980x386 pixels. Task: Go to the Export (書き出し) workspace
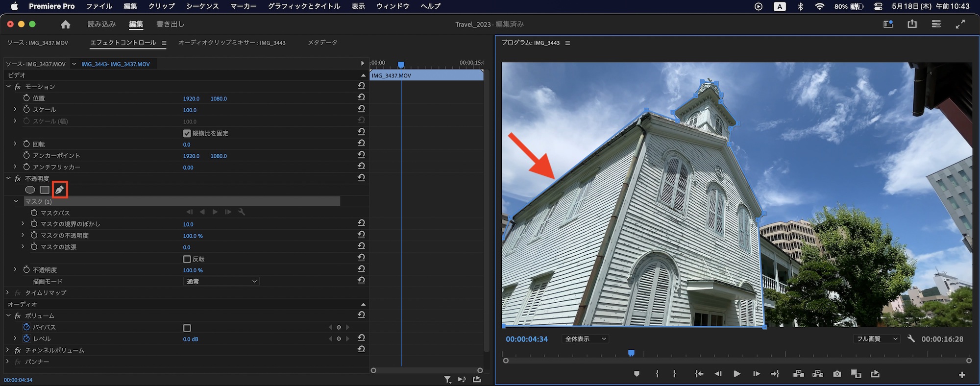pos(170,24)
